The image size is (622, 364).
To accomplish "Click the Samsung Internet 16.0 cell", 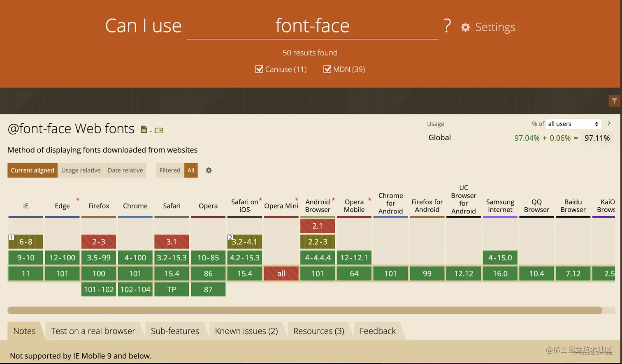I will click(x=500, y=274).
